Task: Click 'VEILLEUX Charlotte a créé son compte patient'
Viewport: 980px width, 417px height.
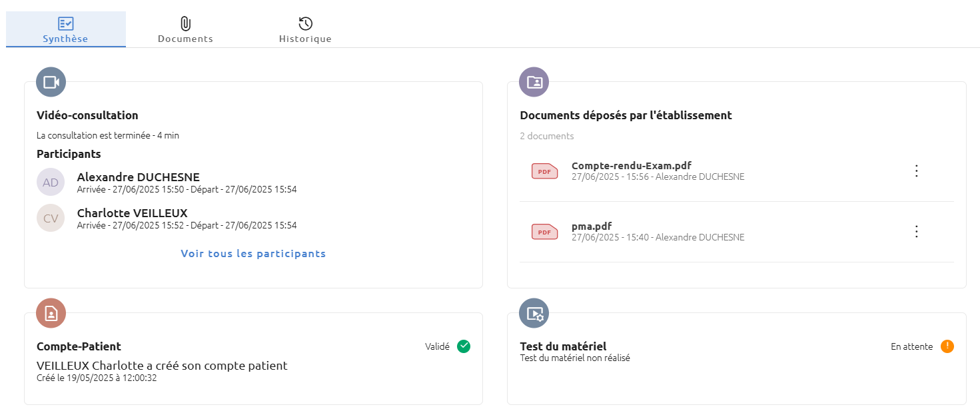Action: pos(162,365)
